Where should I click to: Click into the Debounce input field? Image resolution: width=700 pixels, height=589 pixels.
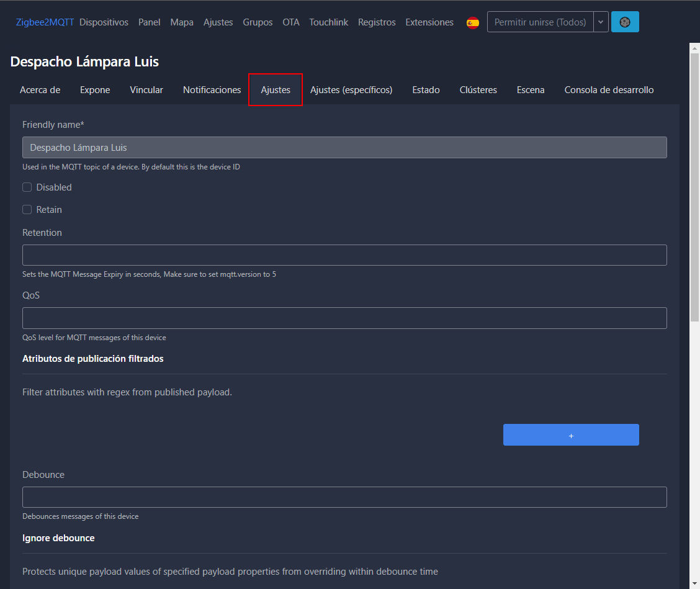point(344,497)
